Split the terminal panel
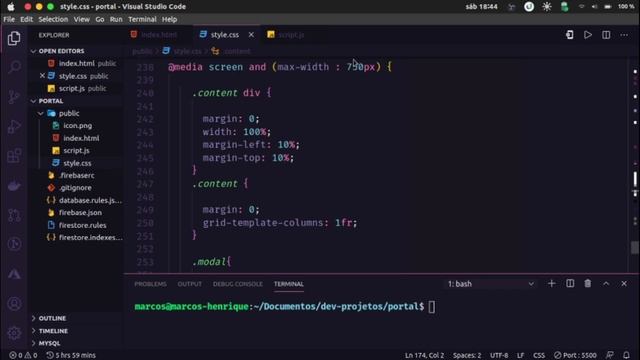This screenshot has height=360, width=640. pyautogui.click(x=570, y=284)
